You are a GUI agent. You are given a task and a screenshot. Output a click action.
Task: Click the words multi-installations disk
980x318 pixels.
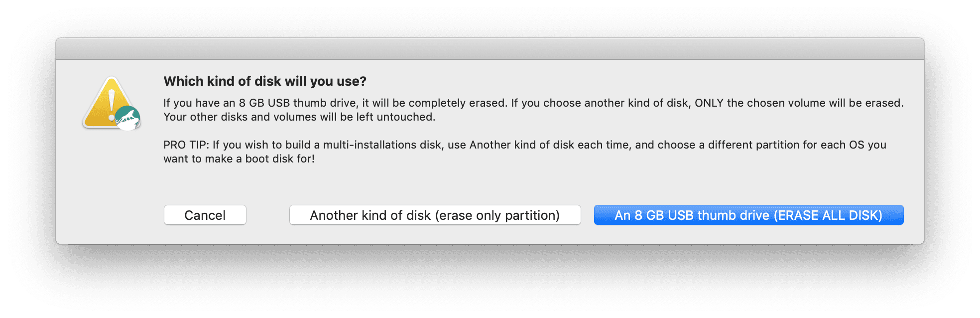click(x=382, y=145)
